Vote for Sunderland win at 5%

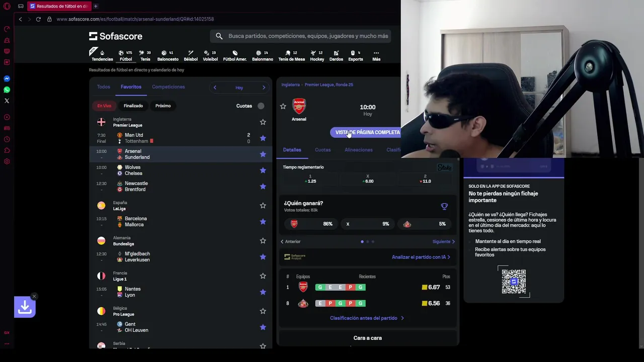point(425,224)
